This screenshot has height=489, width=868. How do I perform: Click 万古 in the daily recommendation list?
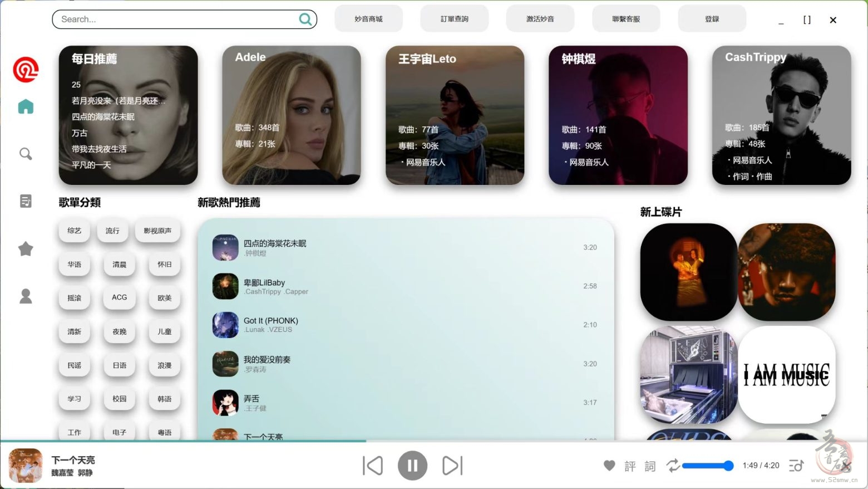(80, 133)
